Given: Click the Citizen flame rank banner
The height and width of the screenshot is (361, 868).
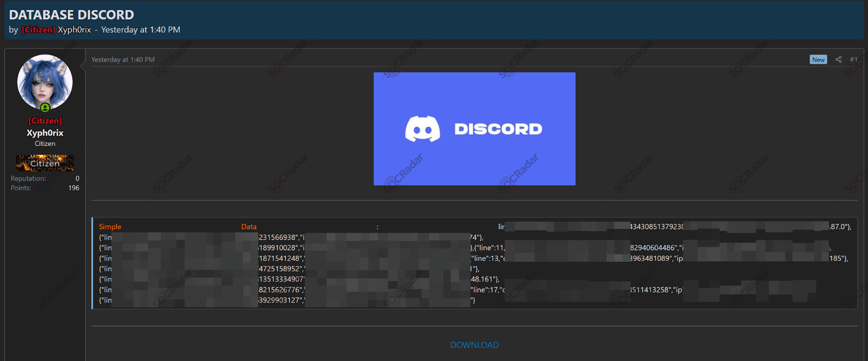Looking at the screenshot, I should pyautogui.click(x=45, y=163).
